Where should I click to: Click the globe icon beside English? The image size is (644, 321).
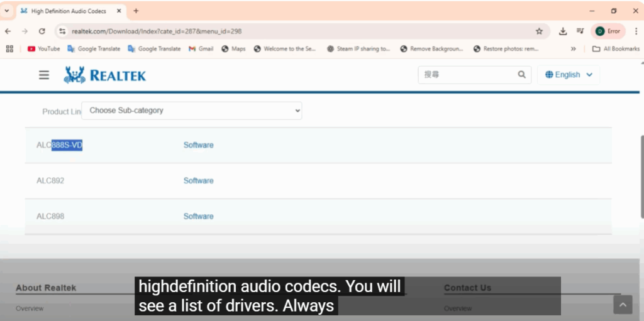click(x=549, y=75)
